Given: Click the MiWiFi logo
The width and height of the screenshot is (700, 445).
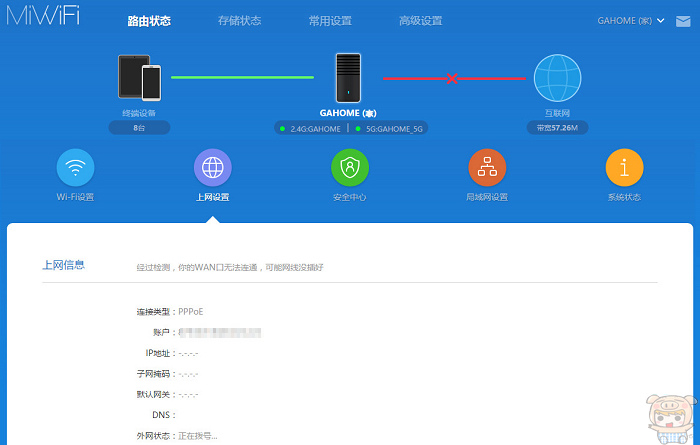Looking at the screenshot, I should 43,15.
